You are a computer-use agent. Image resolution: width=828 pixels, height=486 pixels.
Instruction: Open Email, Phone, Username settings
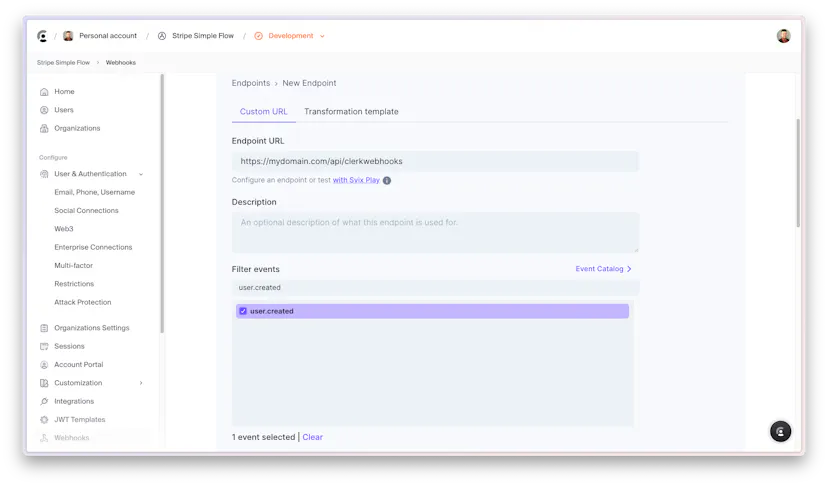pos(95,192)
